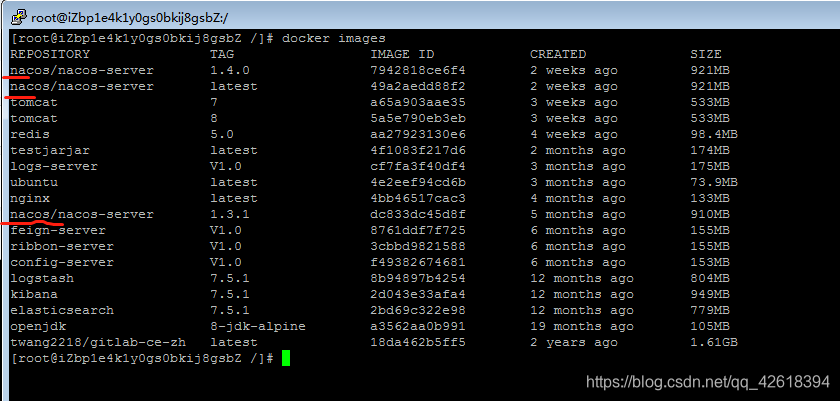Click image ID 2d043e33afa4
This screenshot has width=840, height=401.
coord(418,295)
